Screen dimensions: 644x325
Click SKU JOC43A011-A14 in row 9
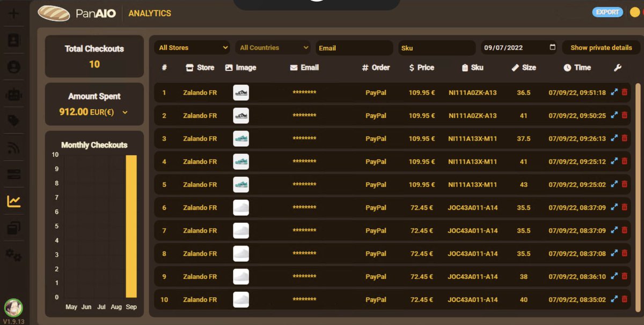473,277
